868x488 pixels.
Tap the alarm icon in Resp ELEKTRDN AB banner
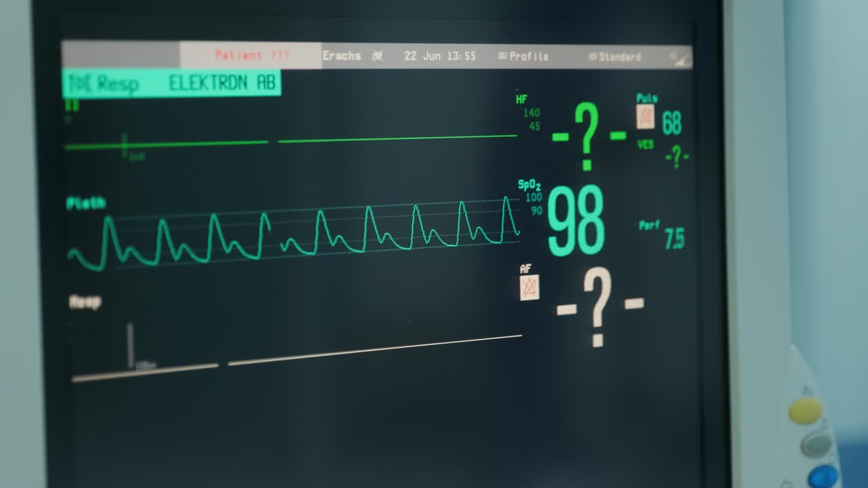80,83
